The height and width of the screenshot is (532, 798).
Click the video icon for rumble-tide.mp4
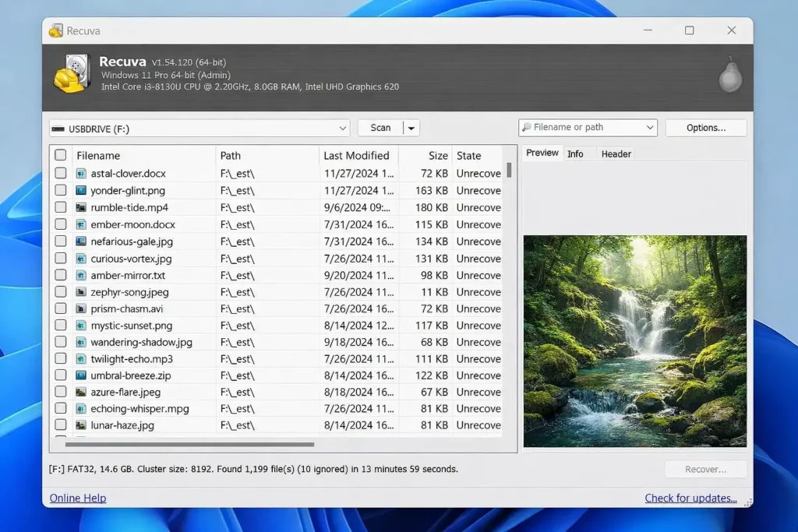(x=81, y=208)
